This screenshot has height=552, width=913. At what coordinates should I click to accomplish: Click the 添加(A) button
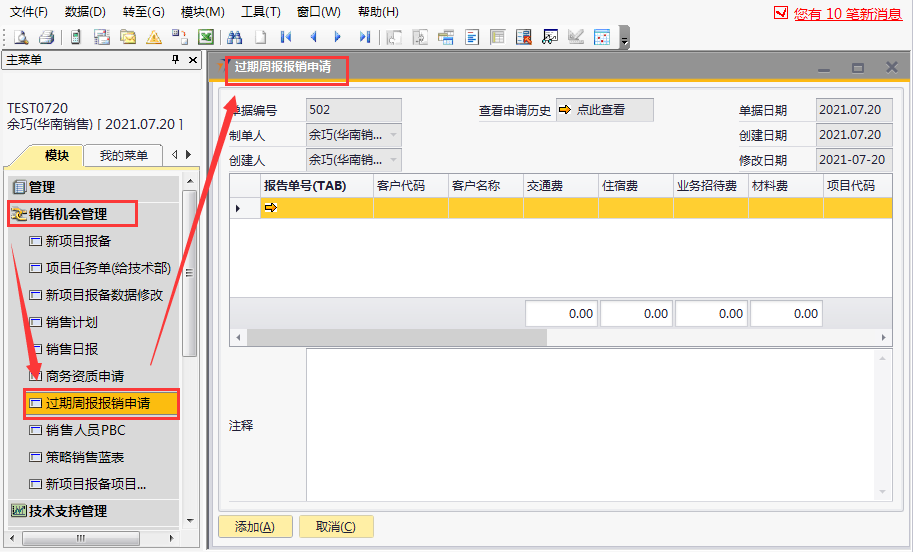click(254, 527)
